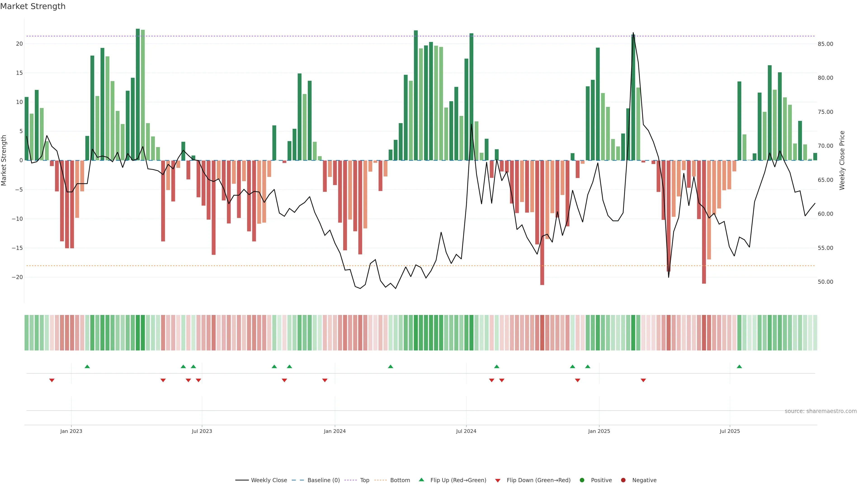Click Negative red circle legend icon
Viewport: 868px width, 488px height.
tap(623, 480)
